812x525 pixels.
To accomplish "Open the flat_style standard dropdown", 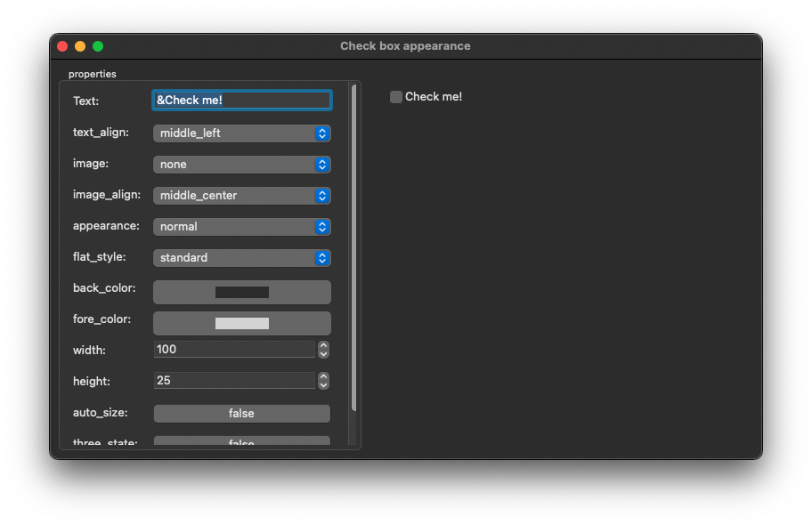I will 241,258.
